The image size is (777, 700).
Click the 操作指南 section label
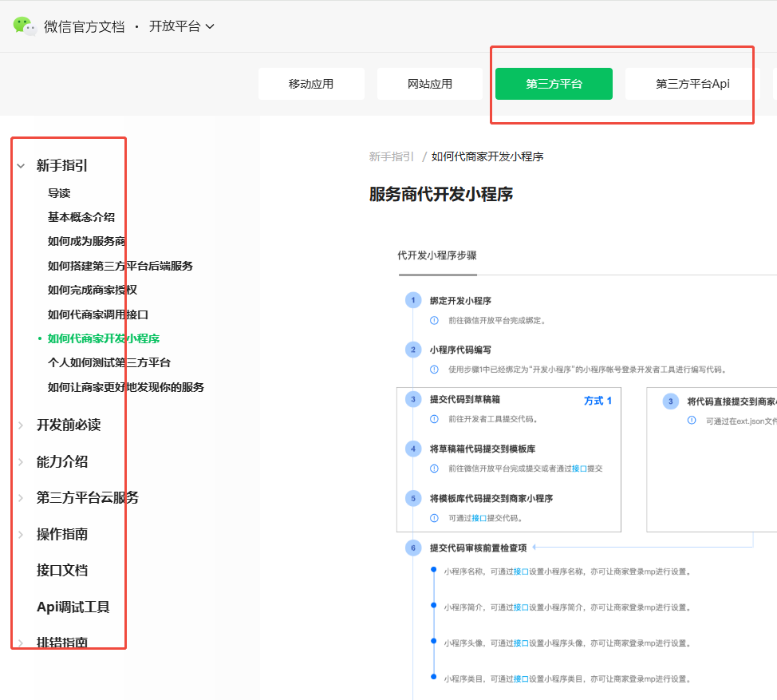[x=62, y=534]
